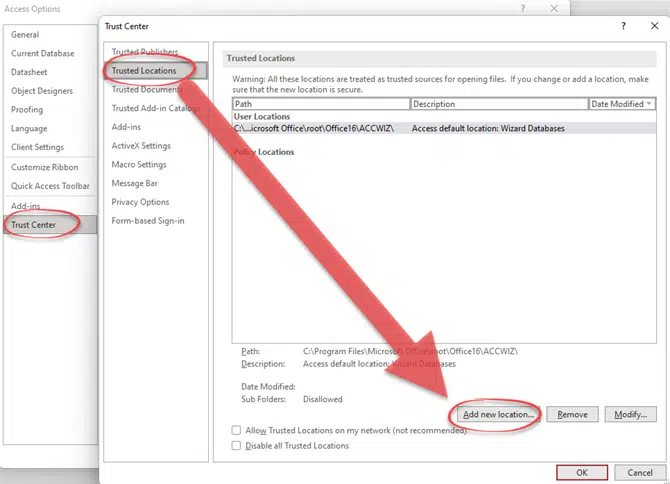Close the Access Options window

554,9
